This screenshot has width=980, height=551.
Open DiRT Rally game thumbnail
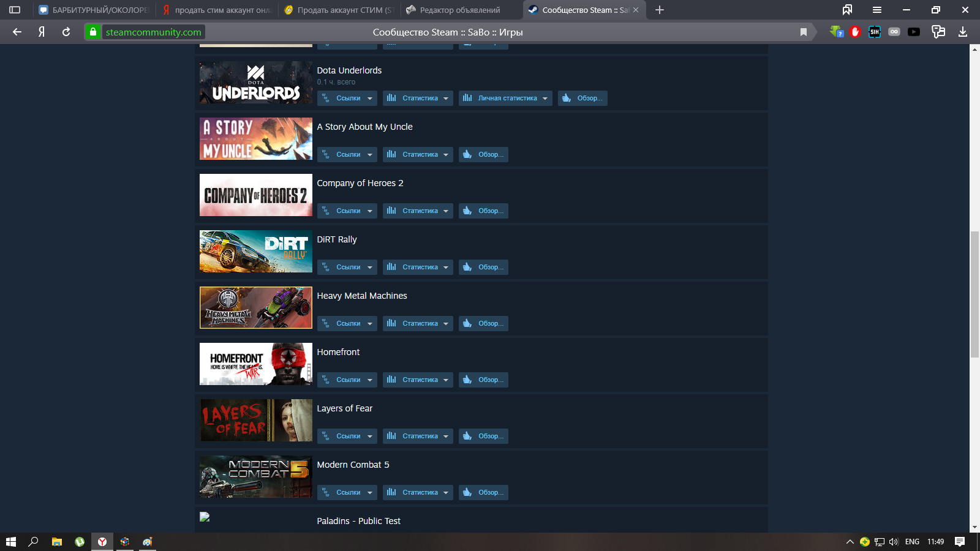point(256,251)
